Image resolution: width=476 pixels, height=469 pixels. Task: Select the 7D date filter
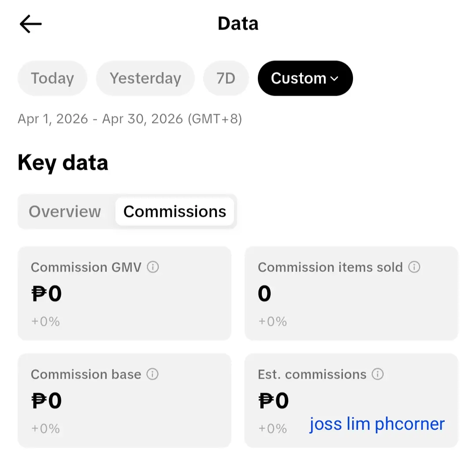coord(226,78)
